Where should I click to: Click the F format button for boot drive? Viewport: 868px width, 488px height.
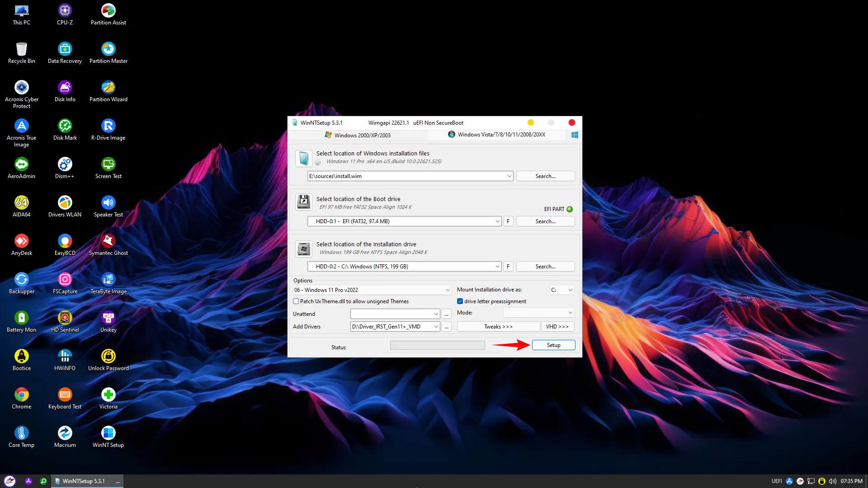click(x=508, y=221)
